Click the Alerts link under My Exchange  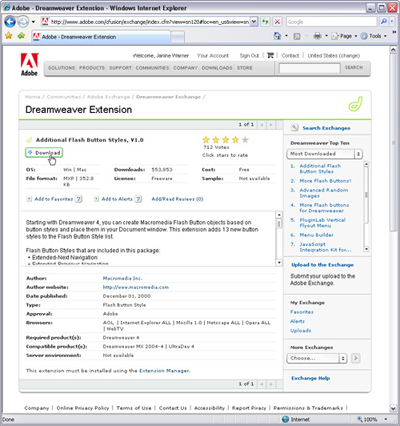click(x=297, y=321)
